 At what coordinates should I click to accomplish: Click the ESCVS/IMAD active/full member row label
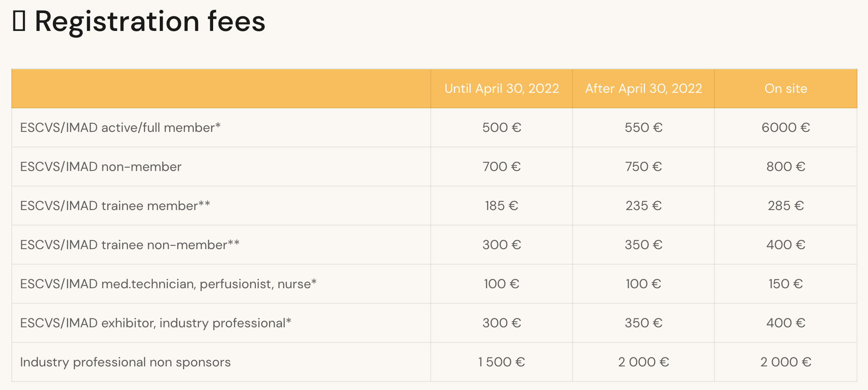tap(120, 127)
